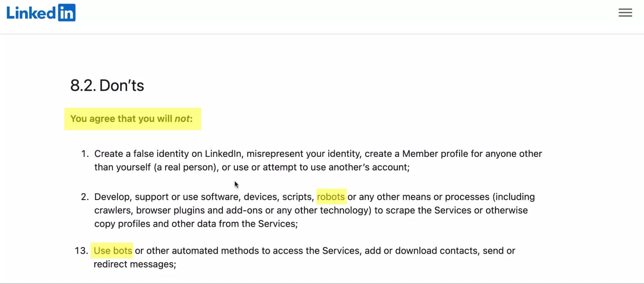Select the highlighted 'Use bots' phrase in item 13

point(112,250)
